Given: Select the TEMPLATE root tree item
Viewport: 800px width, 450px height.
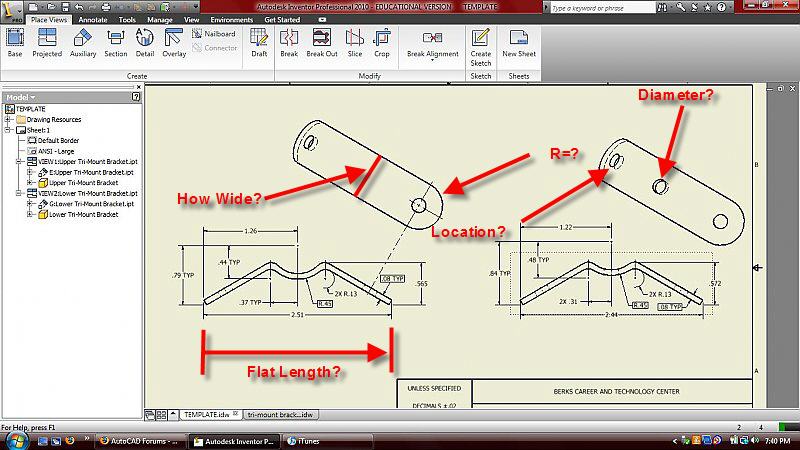Looking at the screenshot, I should [x=26, y=109].
